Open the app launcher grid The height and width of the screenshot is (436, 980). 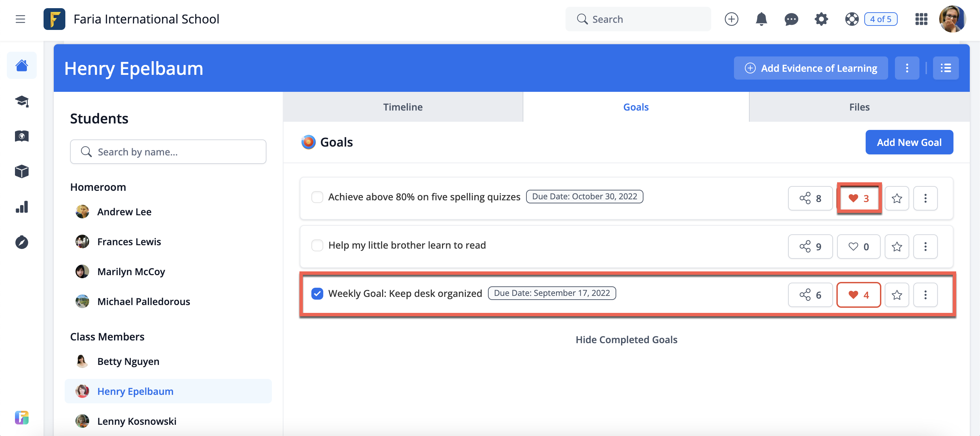point(921,19)
